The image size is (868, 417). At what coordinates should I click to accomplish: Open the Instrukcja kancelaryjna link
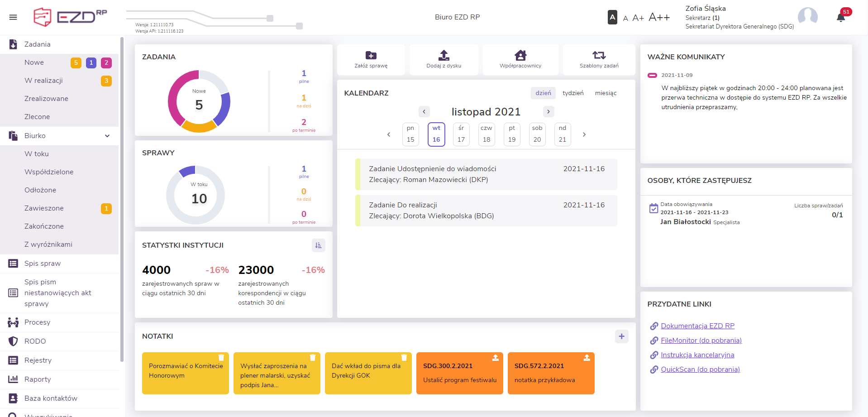pyautogui.click(x=697, y=355)
